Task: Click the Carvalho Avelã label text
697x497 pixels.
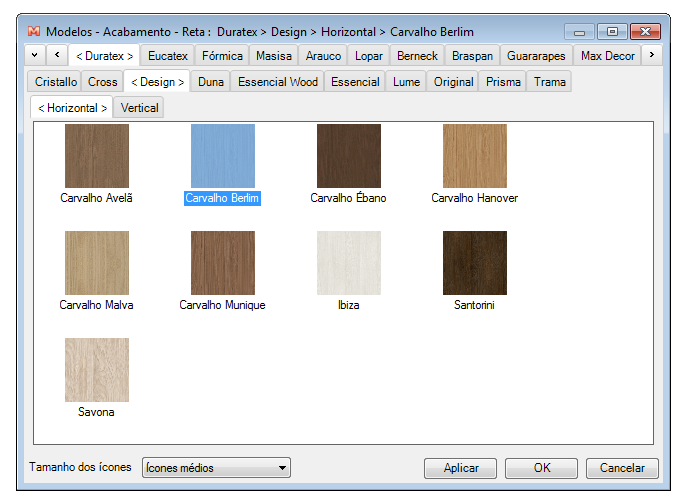Action: (x=96, y=198)
